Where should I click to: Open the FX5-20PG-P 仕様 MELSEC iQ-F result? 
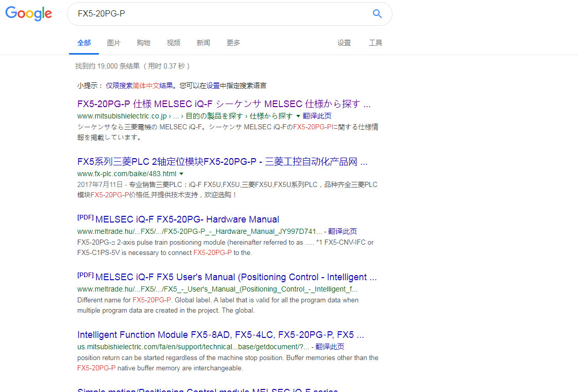(224, 104)
